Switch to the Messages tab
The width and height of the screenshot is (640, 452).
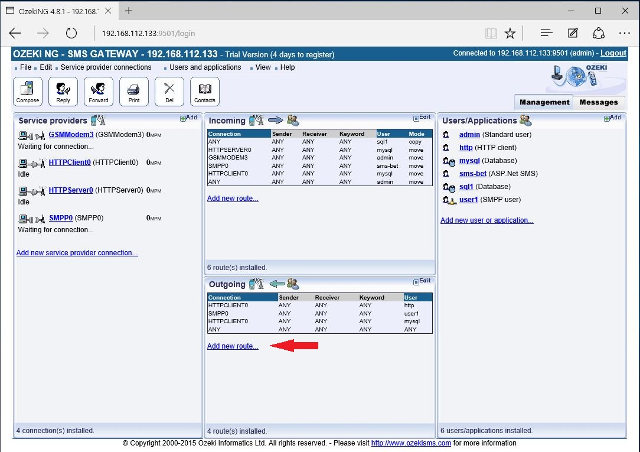[x=598, y=102]
